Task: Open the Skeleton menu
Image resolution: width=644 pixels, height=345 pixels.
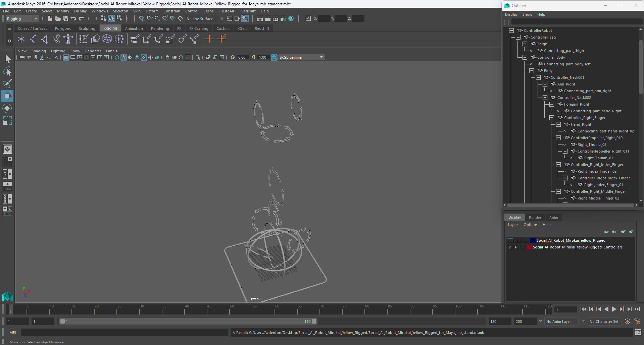Action: [120, 11]
